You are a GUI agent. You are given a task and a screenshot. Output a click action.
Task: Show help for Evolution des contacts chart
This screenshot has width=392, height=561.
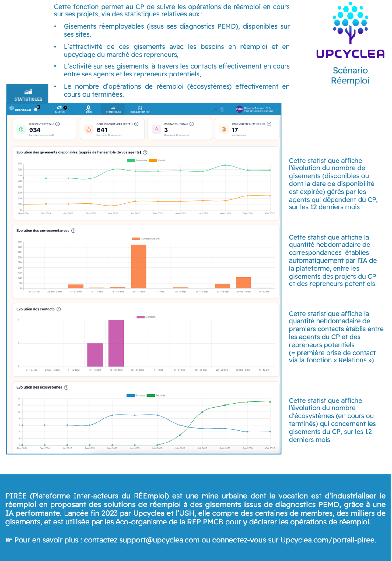59,309
